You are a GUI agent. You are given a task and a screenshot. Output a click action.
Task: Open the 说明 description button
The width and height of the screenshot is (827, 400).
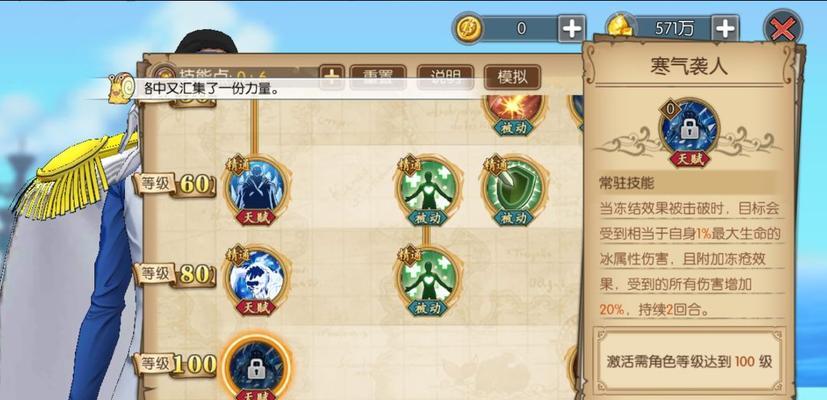coord(445,78)
